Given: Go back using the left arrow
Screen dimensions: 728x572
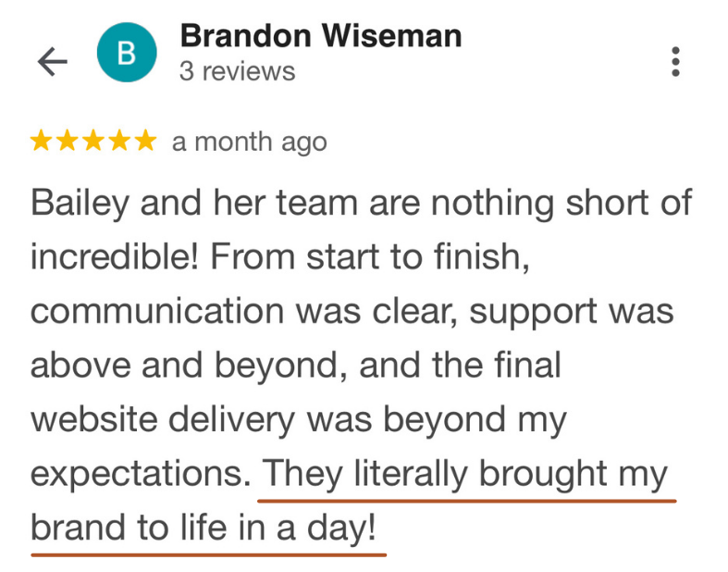Looking at the screenshot, I should [x=53, y=61].
